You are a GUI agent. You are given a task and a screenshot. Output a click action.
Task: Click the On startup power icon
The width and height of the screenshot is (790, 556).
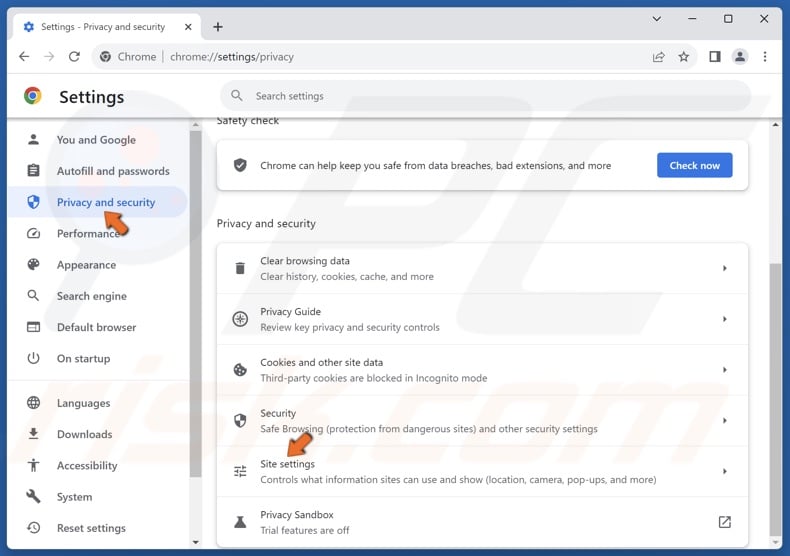point(33,358)
